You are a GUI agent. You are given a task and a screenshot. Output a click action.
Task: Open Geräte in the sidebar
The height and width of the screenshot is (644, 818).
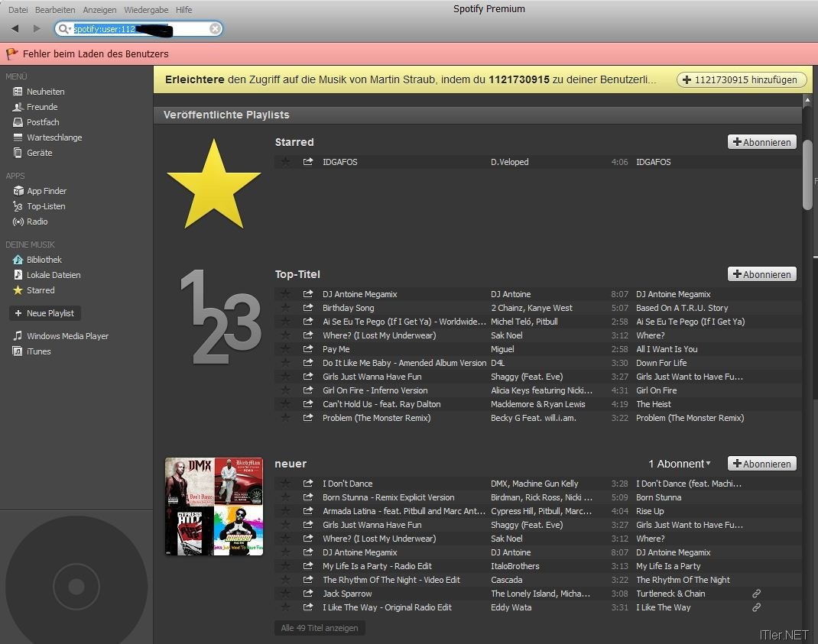tap(33, 153)
